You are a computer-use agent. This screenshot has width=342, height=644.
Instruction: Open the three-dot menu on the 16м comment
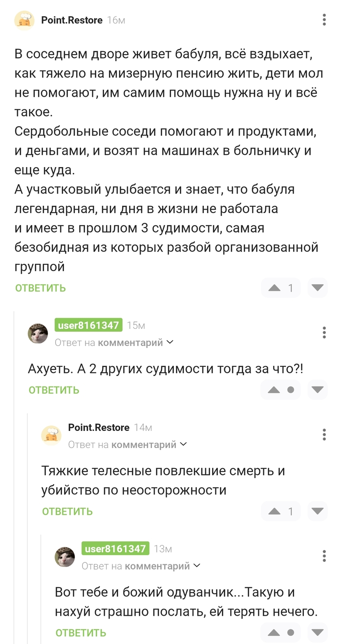tap(324, 20)
